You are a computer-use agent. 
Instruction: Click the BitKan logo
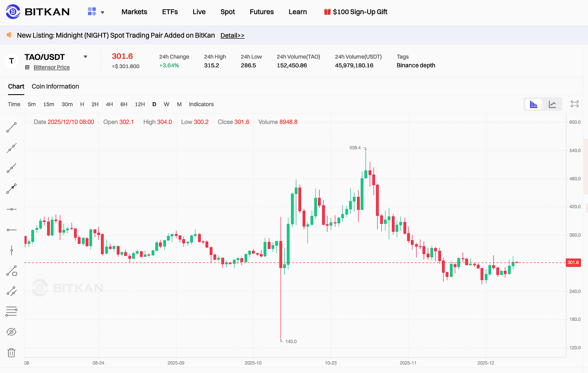click(38, 12)
